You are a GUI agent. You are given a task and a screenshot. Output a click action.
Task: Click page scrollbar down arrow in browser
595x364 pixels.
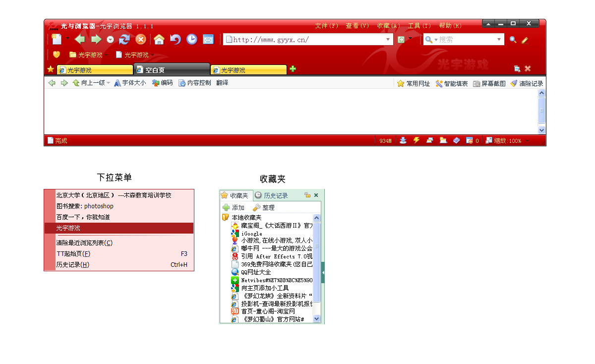click(x=541, y=130)
